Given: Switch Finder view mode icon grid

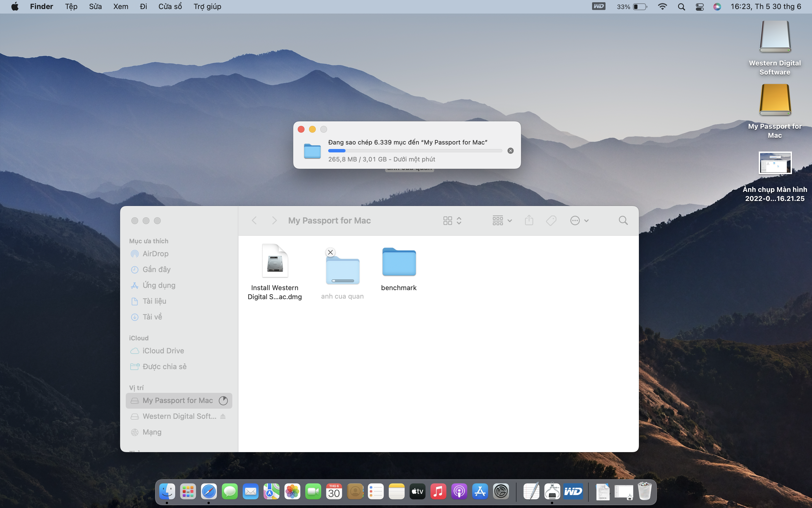Looking at the screenshot, I should click(x=452, y=221).
